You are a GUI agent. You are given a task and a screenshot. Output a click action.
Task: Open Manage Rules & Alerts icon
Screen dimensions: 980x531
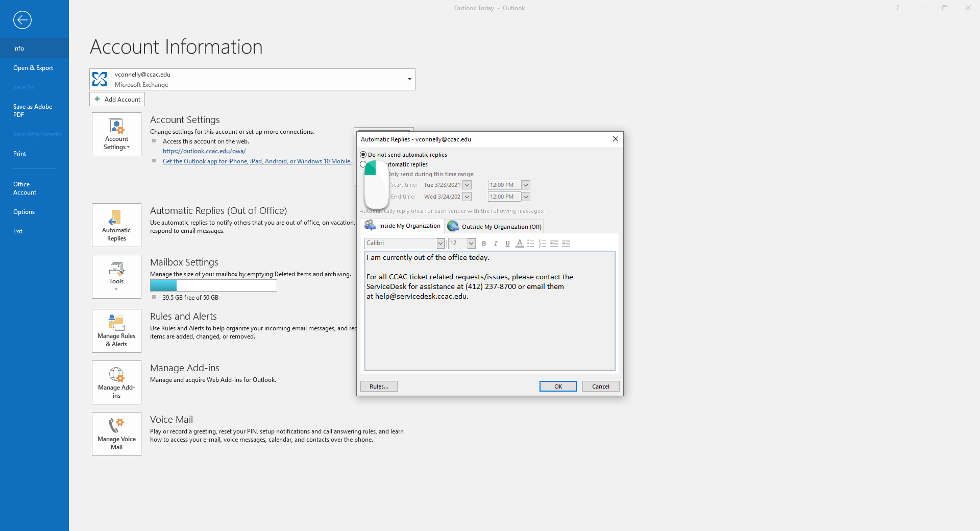[x=116, y=330]
